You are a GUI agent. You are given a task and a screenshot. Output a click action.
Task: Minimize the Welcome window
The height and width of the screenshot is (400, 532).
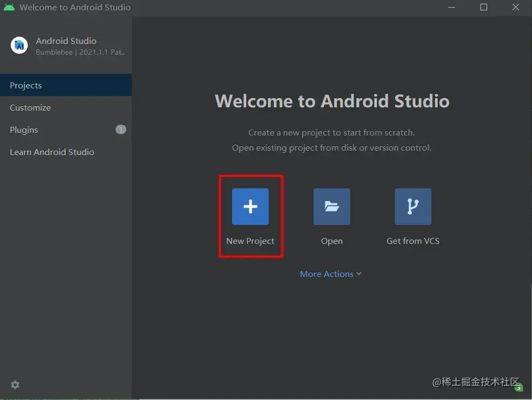tap(452, 7)
